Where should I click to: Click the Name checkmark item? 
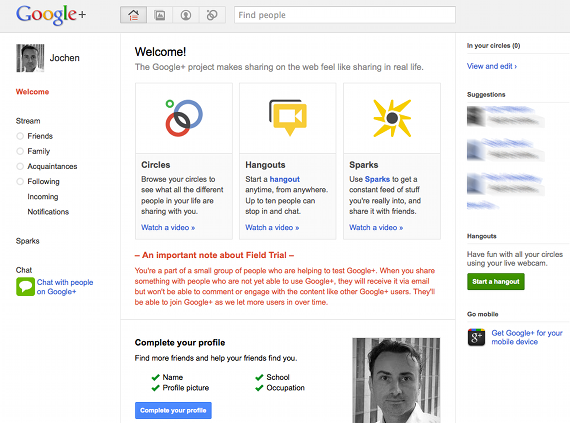[167, 377]
